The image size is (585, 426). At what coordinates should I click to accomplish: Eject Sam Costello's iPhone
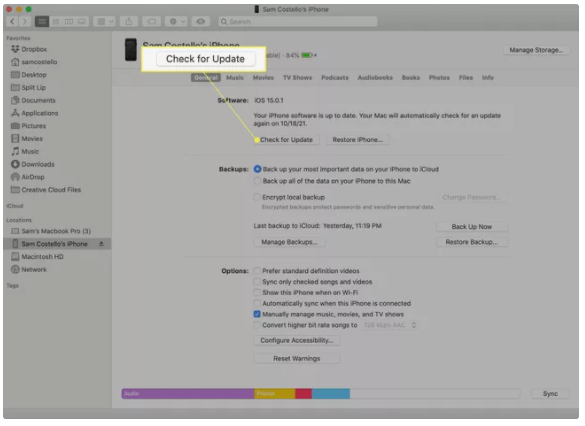coord(101,244)
